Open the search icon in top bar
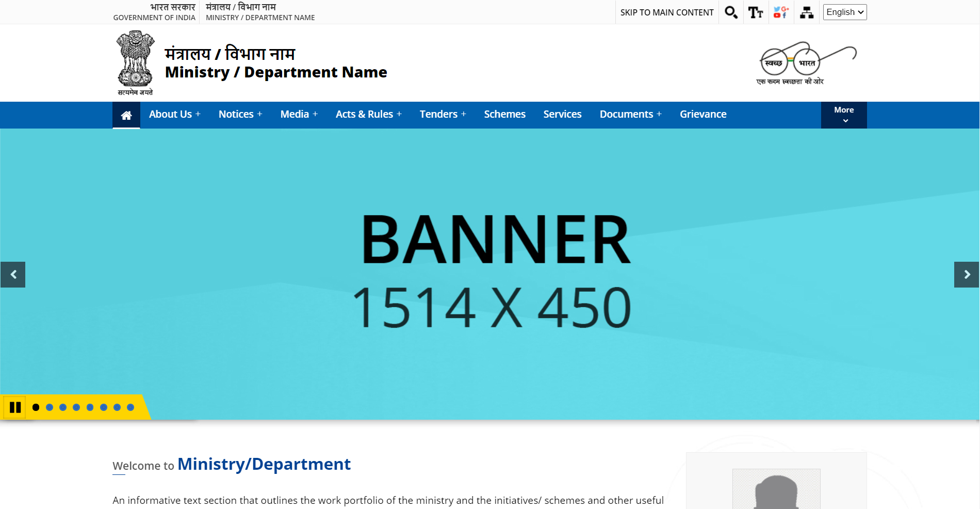980x509 pixels. 731,12
